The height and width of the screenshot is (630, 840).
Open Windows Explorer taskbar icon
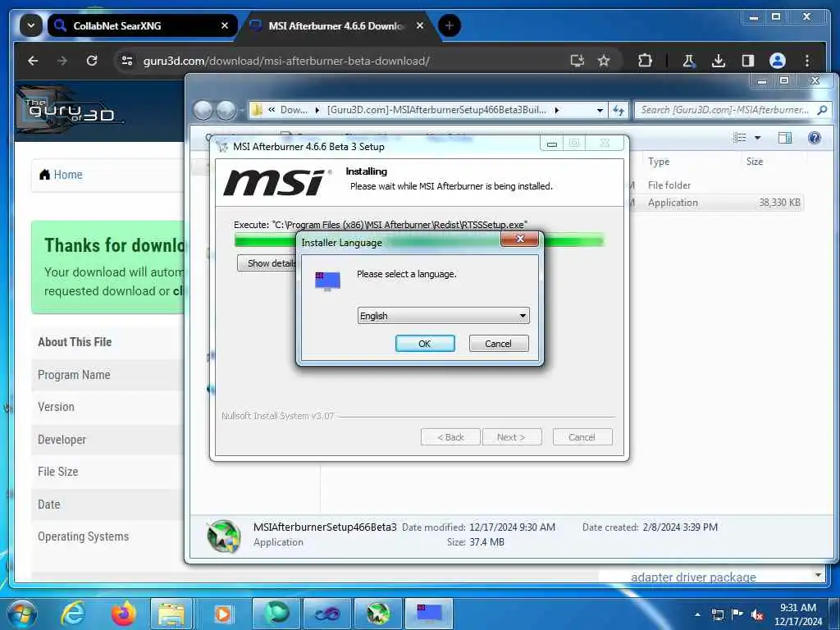(172, 614)
